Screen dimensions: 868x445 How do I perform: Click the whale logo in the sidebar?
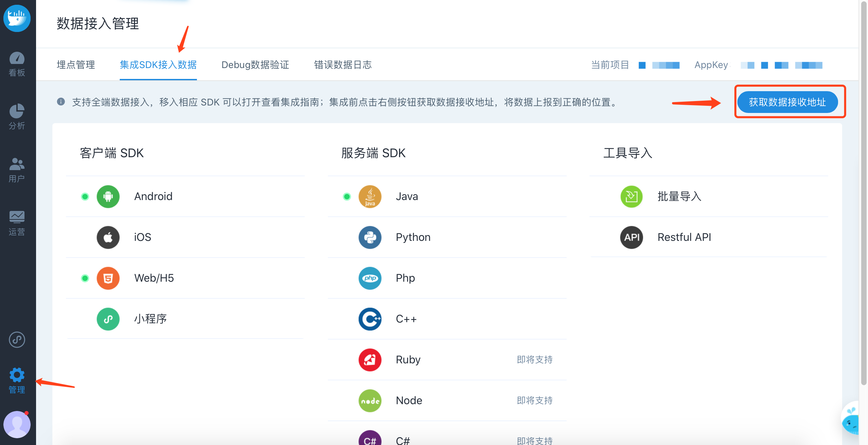pos(17,18)
